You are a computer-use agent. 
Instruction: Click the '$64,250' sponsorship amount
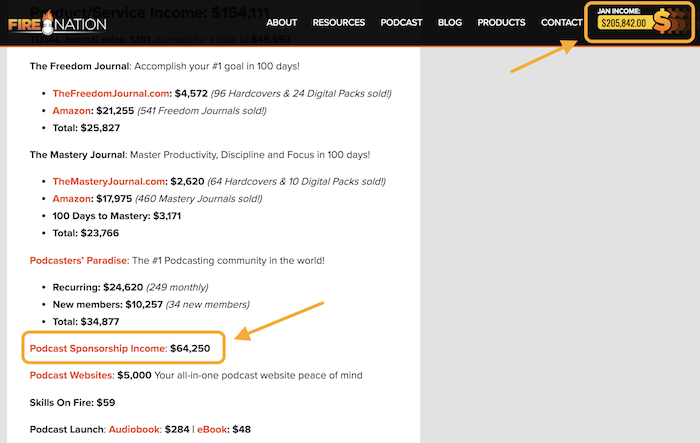tap(190, 348)
